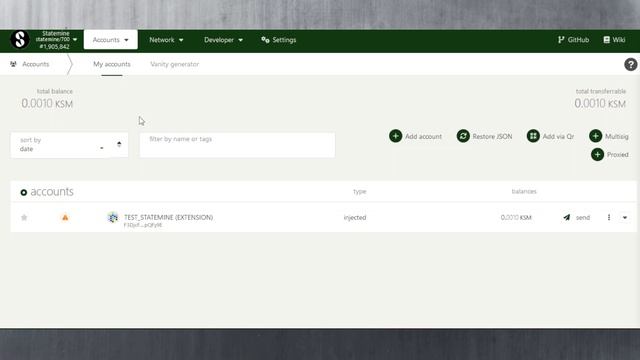Open the Developer menu
Image resolution: width=640 pixels, height=360 pixels.
coord(223,40)
